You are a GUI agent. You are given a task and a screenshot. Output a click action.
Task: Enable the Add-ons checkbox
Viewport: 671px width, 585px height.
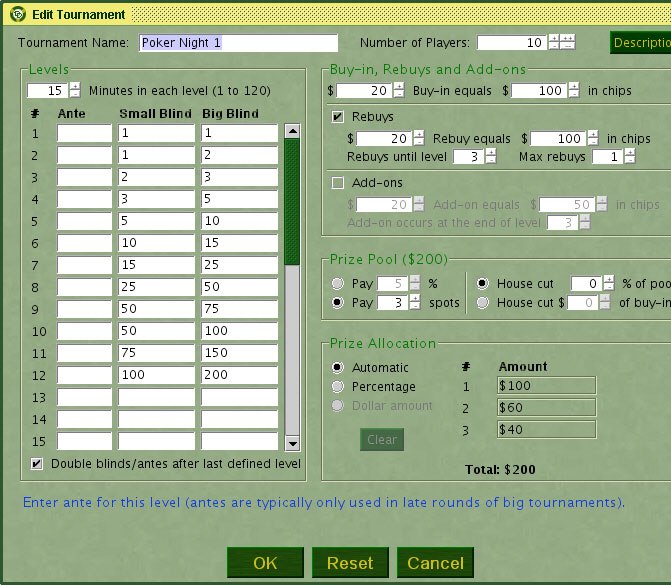pyautogui.click(x=338, y=183)
